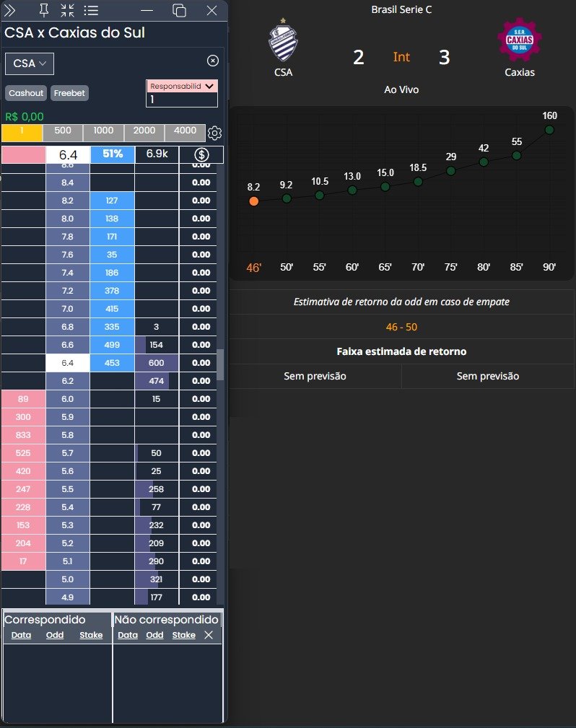Screen dimensions: 576x728
Task: Sort matched bets by Stake column
Action: [91, 635]
